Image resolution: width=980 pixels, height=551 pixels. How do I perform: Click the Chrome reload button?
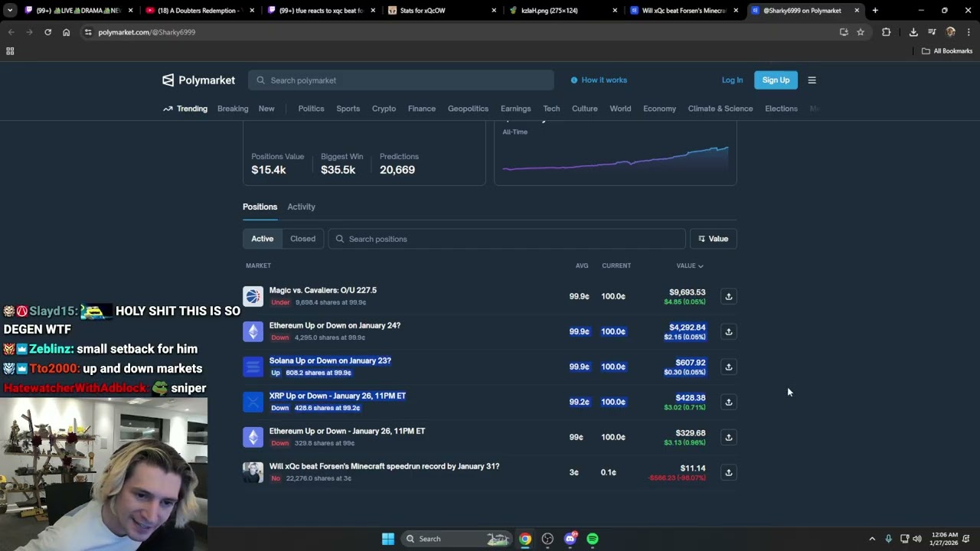pyautogui.click(x=47, y=32)
